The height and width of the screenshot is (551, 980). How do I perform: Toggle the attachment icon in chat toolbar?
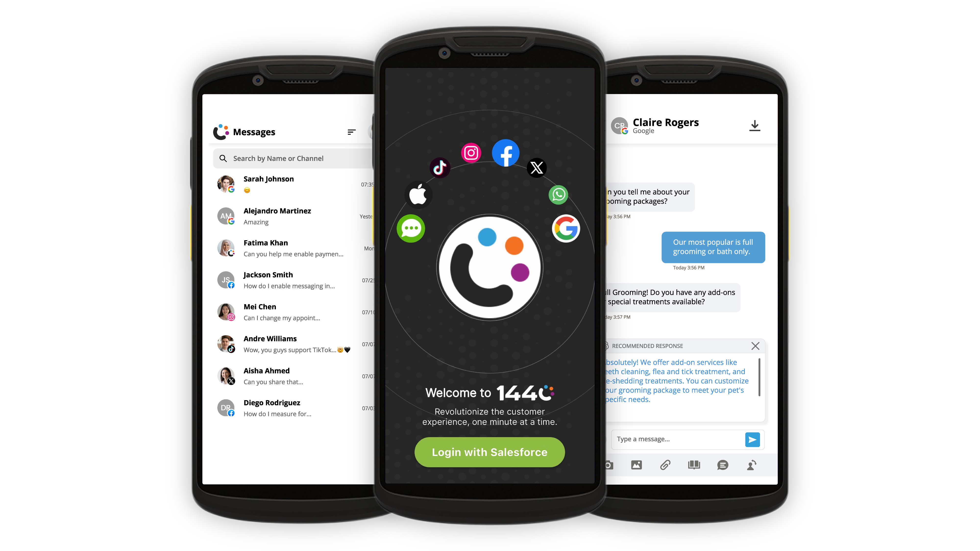click(x=665, y=465)
